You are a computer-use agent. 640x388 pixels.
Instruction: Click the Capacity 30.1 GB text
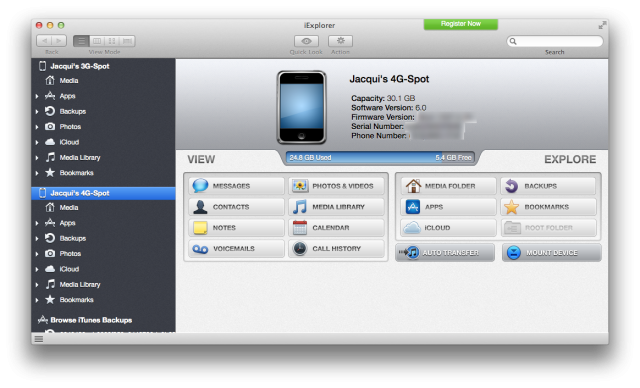[383, 98]
